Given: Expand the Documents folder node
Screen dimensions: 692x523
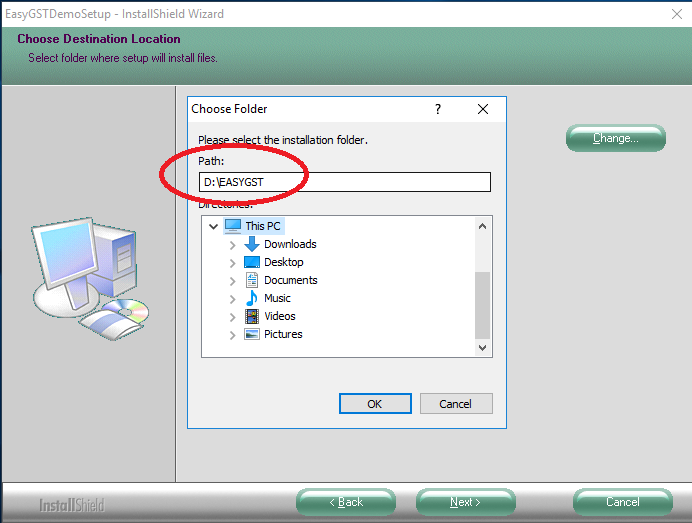Looking at the screenshot, I should tap(233, 281).
